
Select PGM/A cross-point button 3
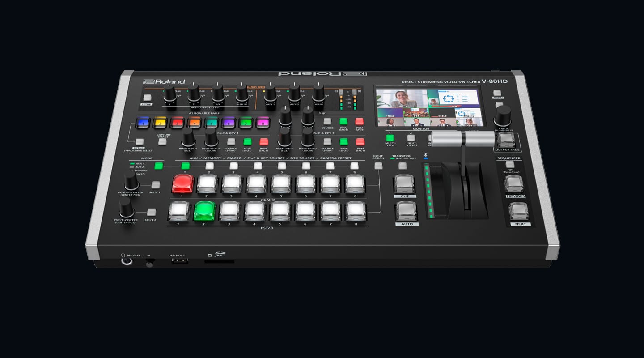[x=232, y=184]
